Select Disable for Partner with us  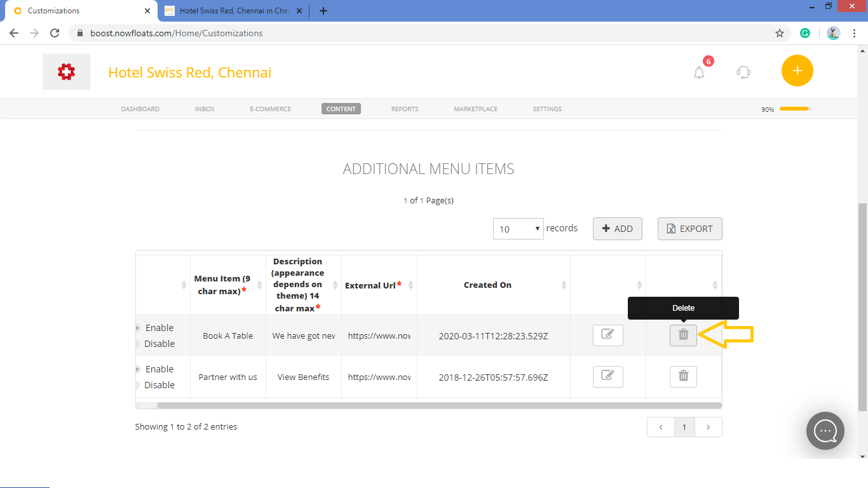137,385
